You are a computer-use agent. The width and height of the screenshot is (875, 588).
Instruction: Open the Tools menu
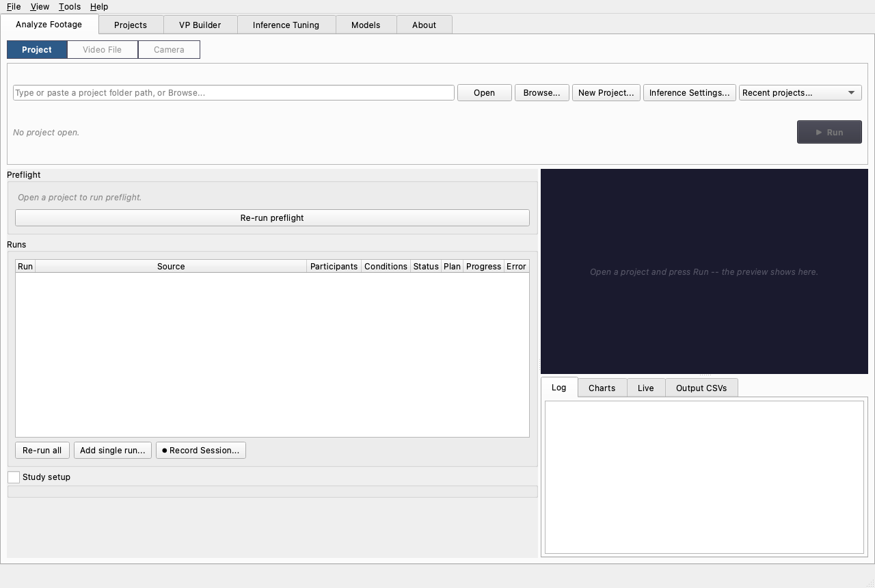click(70, 7)
